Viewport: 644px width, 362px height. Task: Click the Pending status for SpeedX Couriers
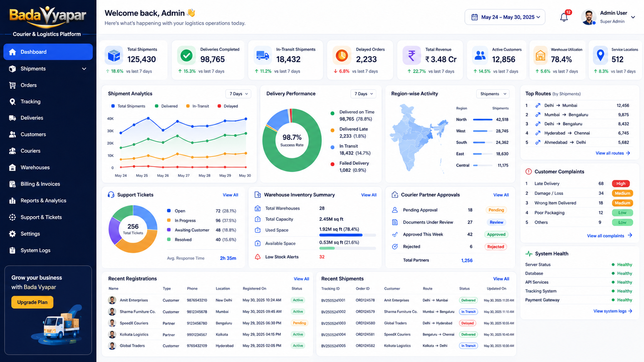(x=299, y=323)
